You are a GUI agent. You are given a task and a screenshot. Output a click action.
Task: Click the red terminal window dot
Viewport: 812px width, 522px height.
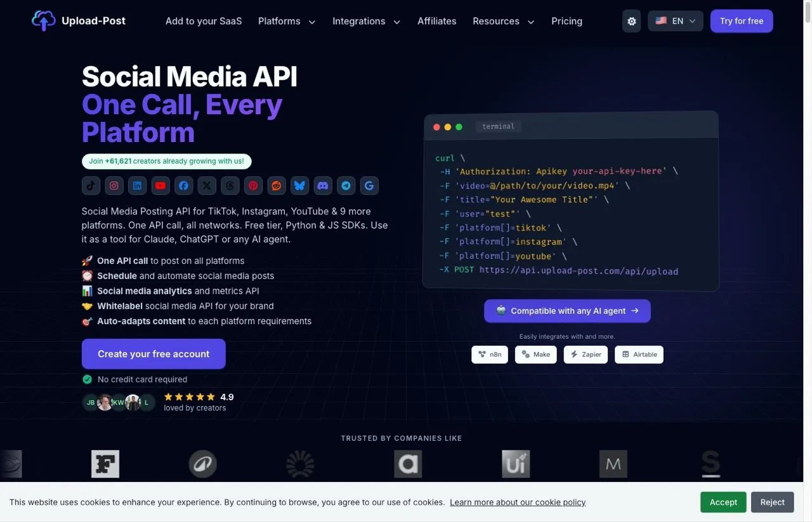pyautogui.click(x=436, y=127)
